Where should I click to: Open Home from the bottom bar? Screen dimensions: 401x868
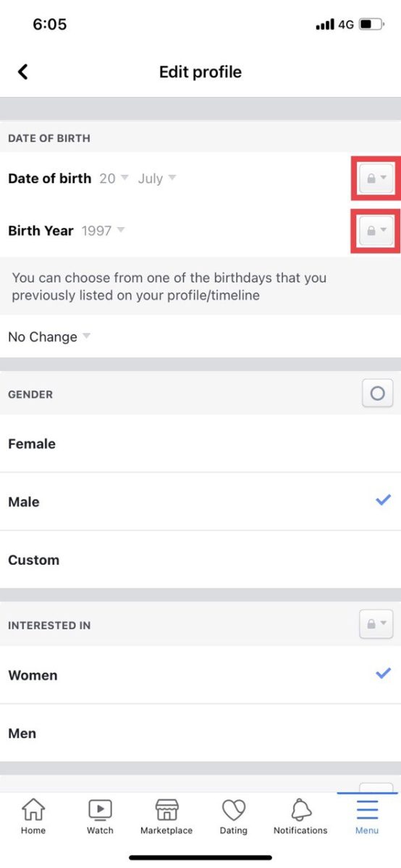click(x=33, y=817)
